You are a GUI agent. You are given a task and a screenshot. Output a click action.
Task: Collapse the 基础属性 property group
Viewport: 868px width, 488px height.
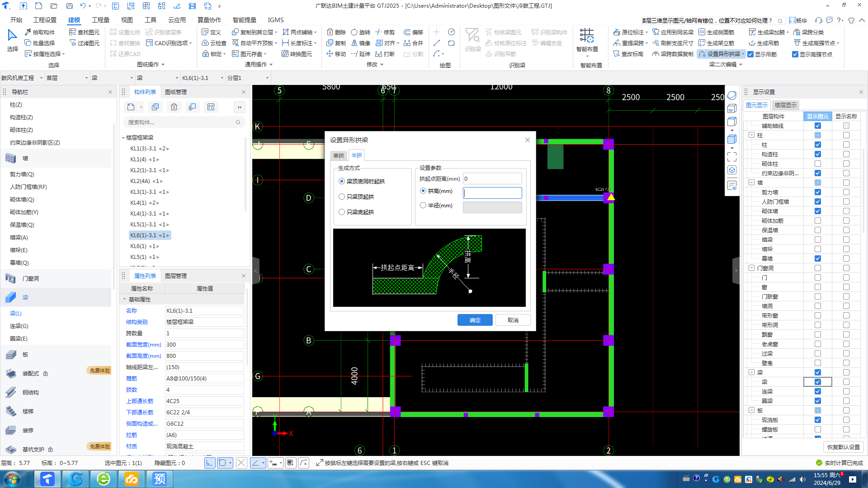click(x=124, y=299)
